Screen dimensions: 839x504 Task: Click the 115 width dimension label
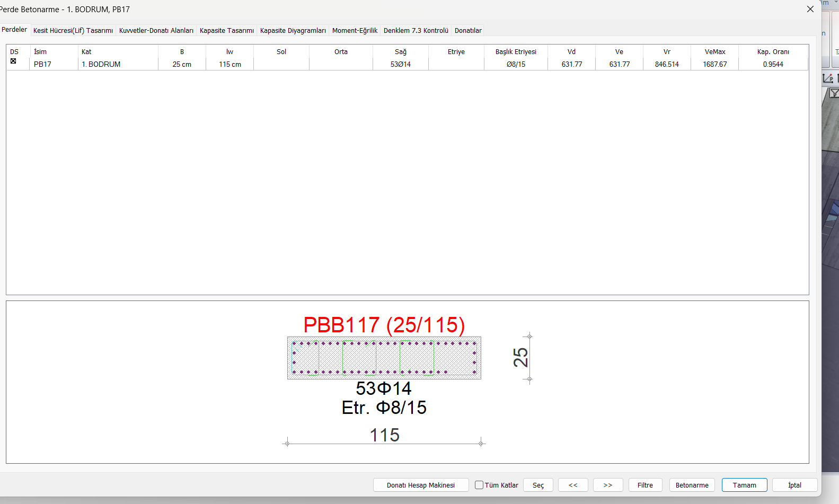pos(384,435)
